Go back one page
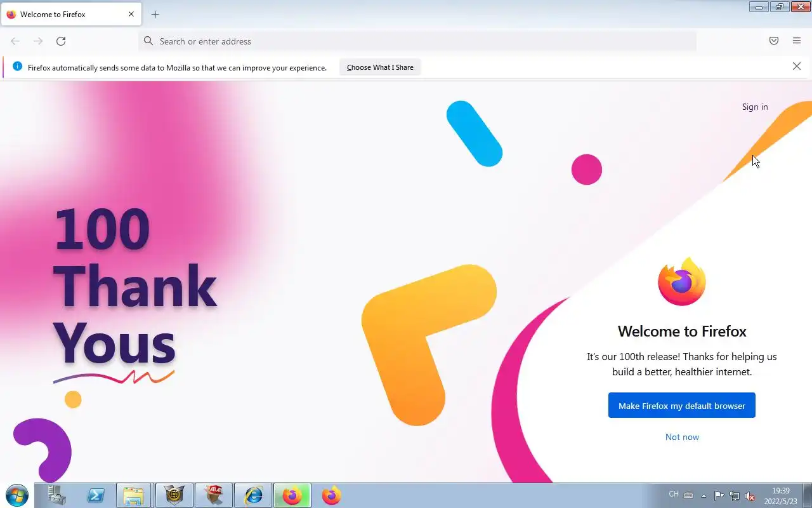The width and height of the screenshot is (812, 508). [15, 41]
